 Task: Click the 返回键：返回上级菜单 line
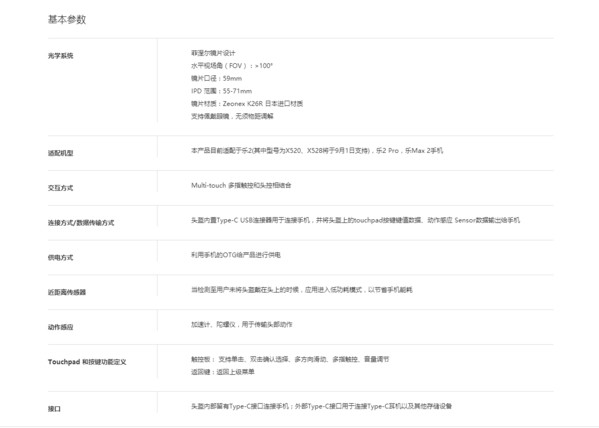223,372
